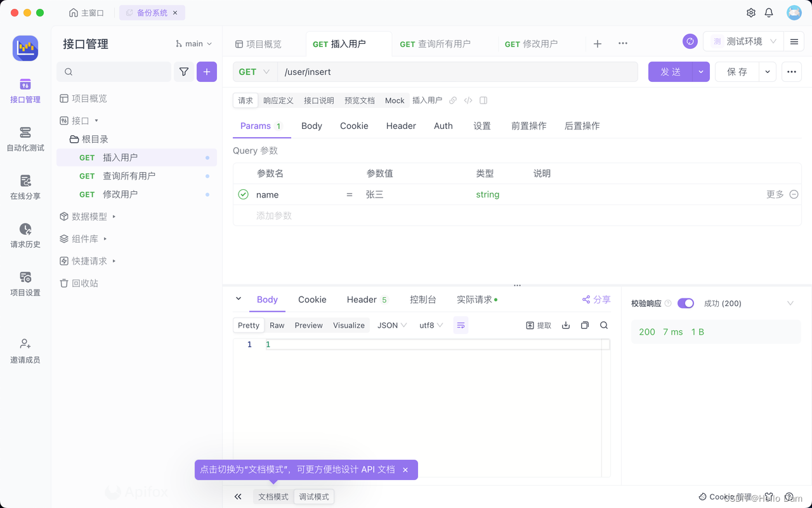Turn off the 校验响应 switch
The height and width of the screenshot is (508, 812).
coord(686,303)
